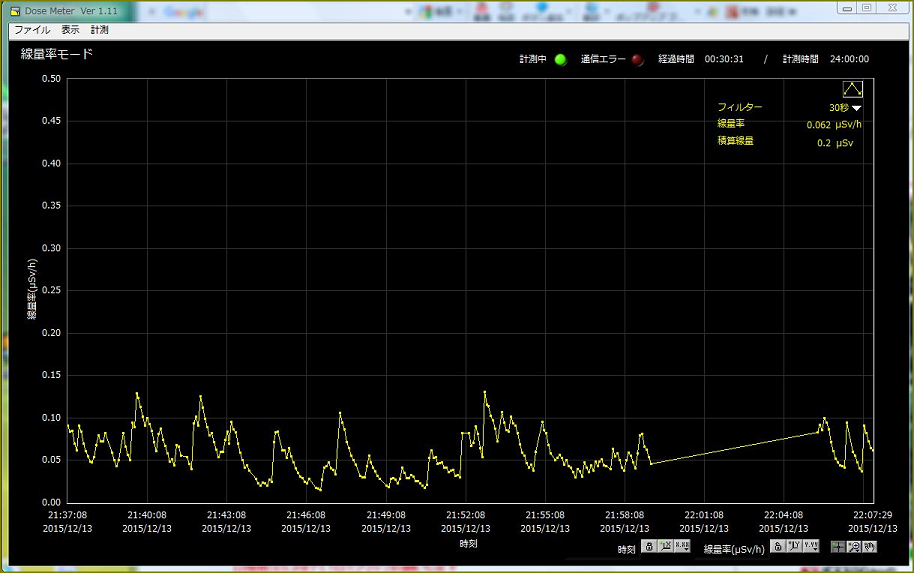The width and height of the screenshot is (914, 573).
Task: Click the dose rate axis autoscale icon
Action: coord(794,546)
